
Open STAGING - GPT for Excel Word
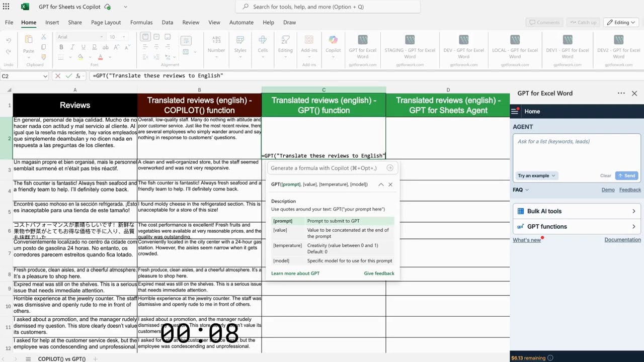click(410, 46)
